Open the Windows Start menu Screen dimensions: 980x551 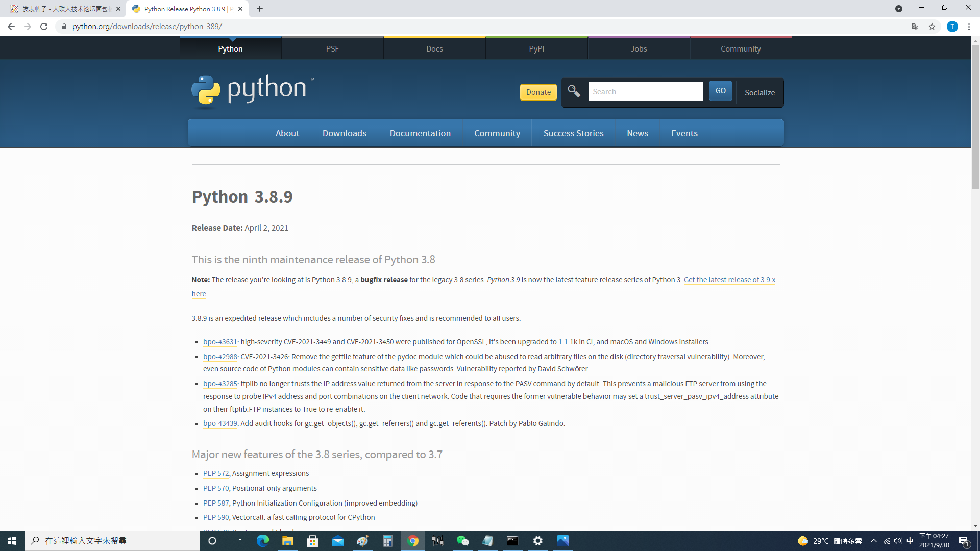pos(12,541)
